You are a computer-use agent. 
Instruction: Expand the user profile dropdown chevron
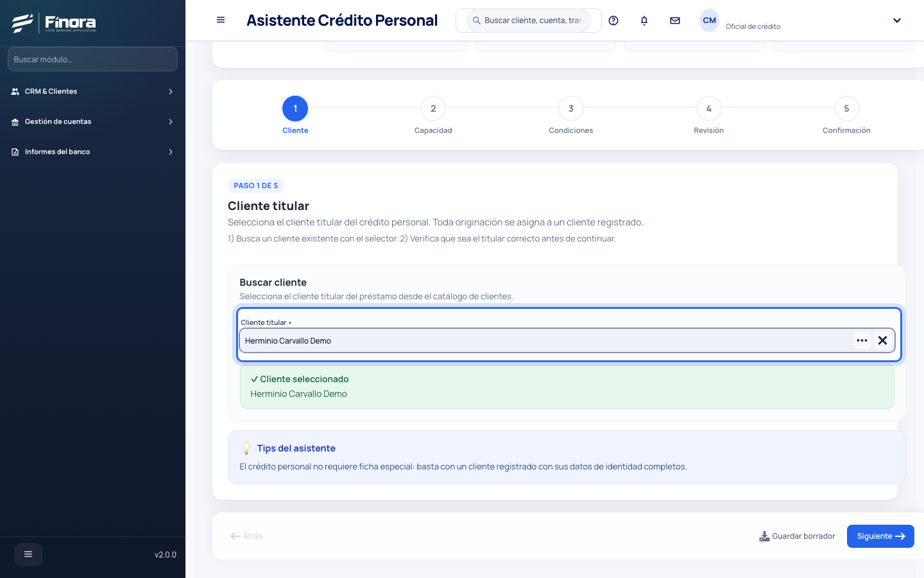click(897, 21)
